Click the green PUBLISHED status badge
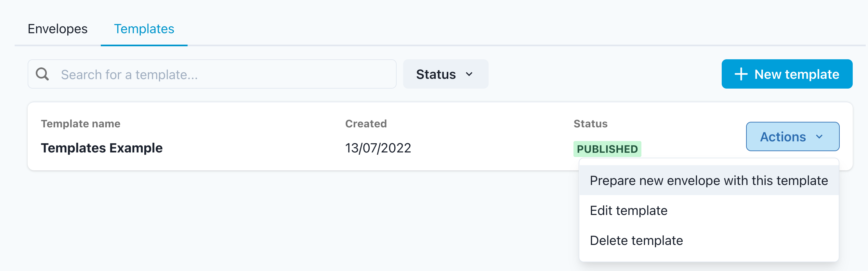 607,149
